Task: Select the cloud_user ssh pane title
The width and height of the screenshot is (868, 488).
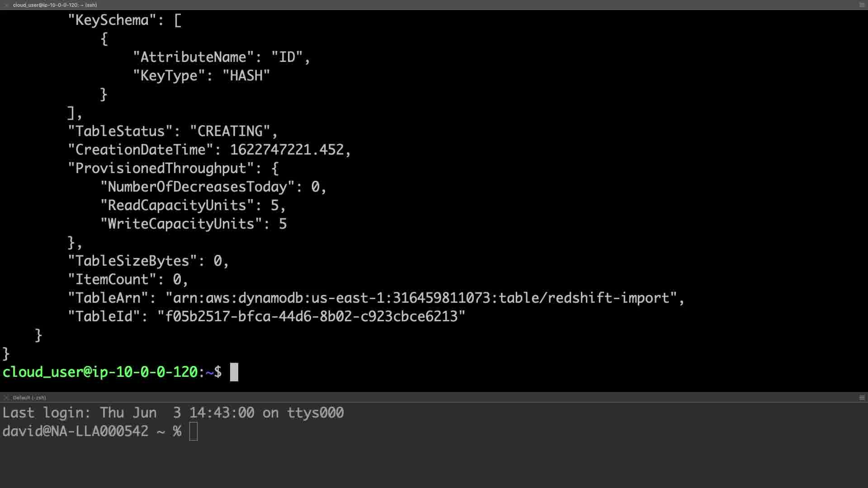Action: point(55,5)
